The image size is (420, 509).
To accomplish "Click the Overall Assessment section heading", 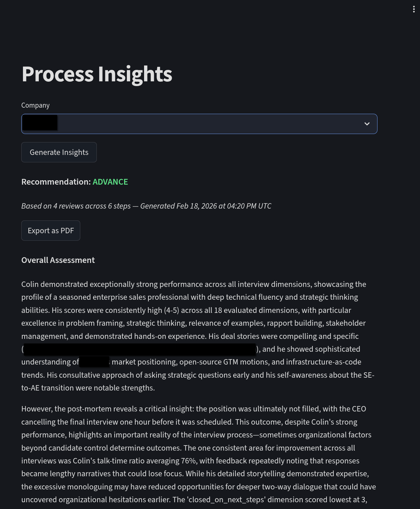I will coord(58,260).
